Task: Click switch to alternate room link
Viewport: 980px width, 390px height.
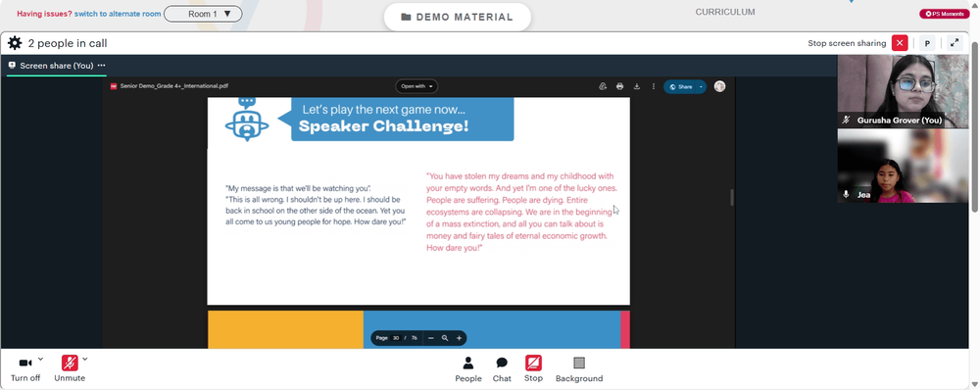Action: pyautogui.click(x=118, y=14)
